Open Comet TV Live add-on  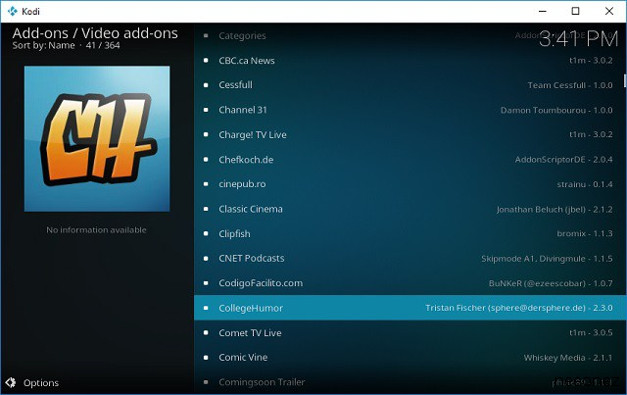(x=410, y=333)
